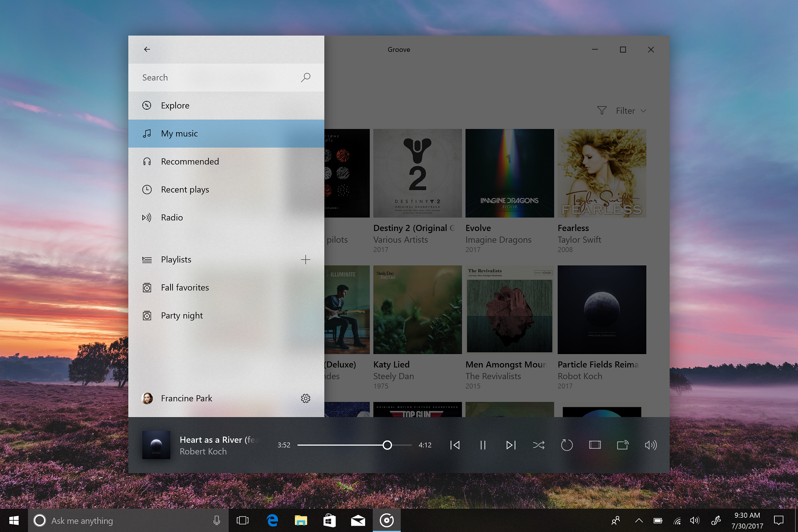Open settings gear next to Francine Park
This screenshot has width=798, height=532.
coord(305,398)
